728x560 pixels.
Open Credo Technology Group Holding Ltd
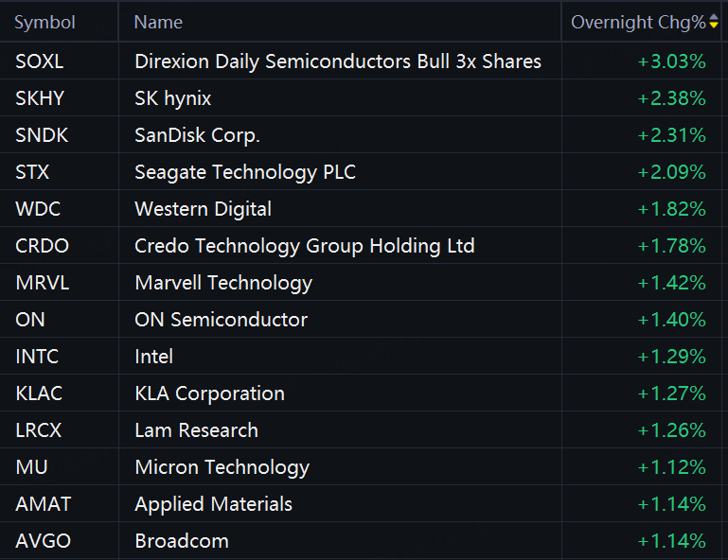(305, 246)
